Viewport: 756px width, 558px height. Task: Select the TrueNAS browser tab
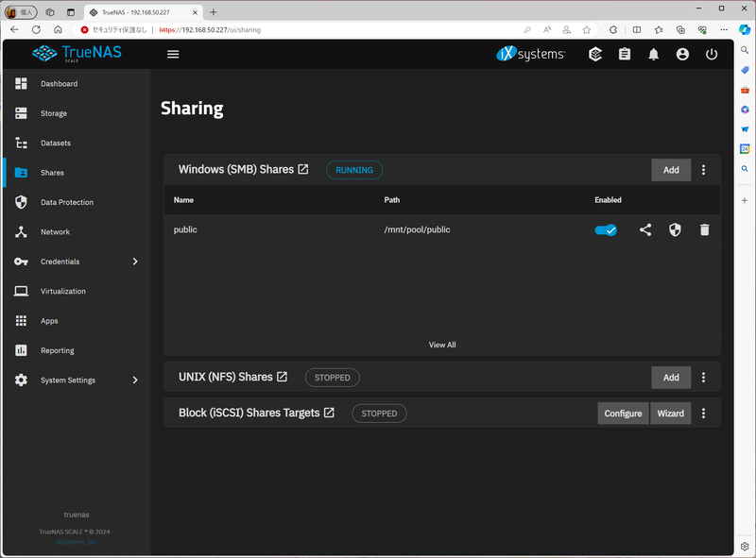pyautogui.click(x=144, y=12)
